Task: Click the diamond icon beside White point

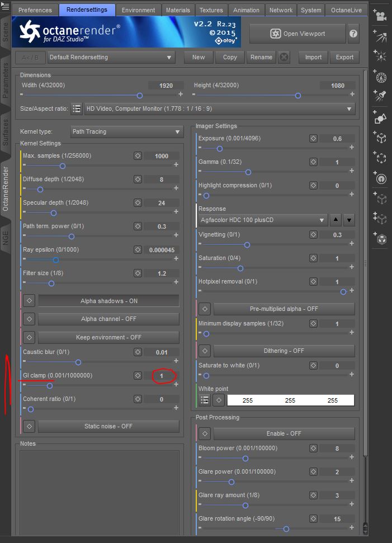Action: tap(219, 400)
